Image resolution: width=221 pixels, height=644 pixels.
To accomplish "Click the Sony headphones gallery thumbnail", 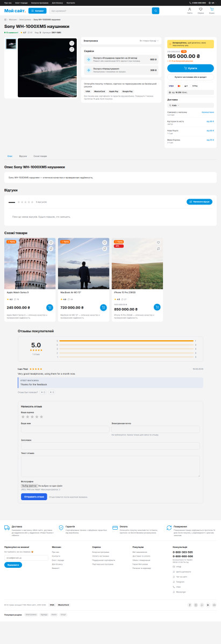I will click(11, 43).
